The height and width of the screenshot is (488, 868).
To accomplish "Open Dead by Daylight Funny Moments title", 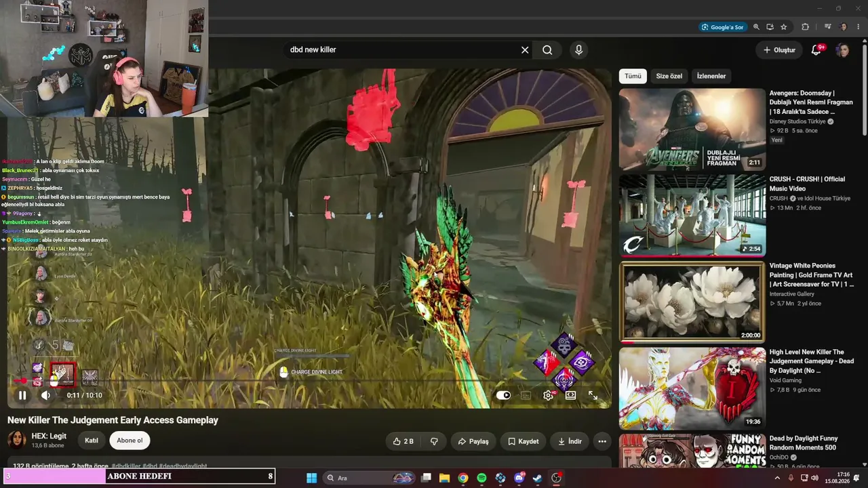I will [x=804, y=443].
